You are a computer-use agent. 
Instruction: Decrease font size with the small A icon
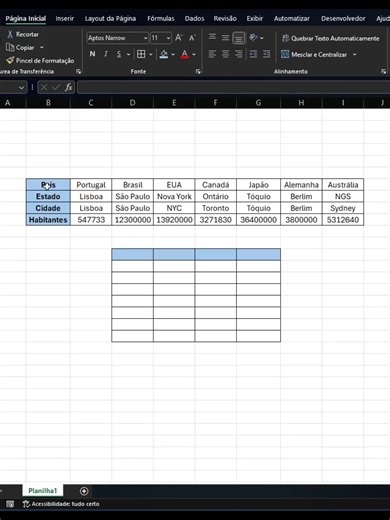tap(192, 38)
